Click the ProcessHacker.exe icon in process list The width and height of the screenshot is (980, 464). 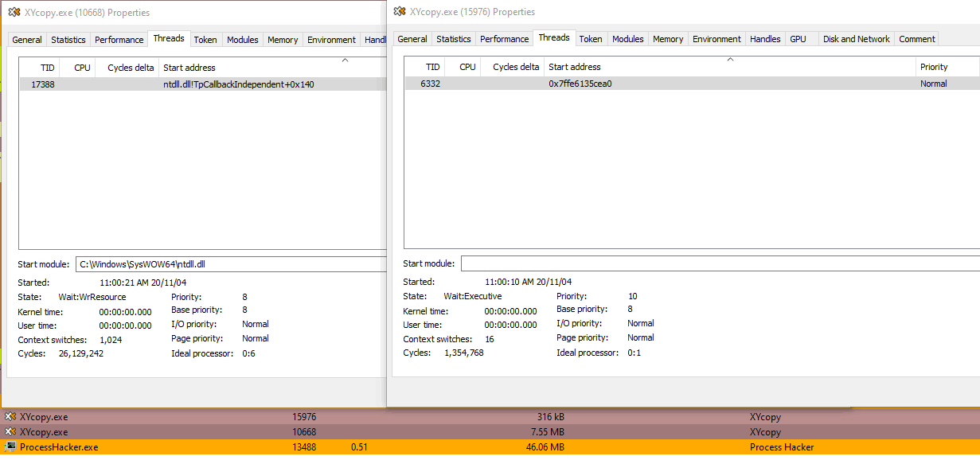coord(10,447)
